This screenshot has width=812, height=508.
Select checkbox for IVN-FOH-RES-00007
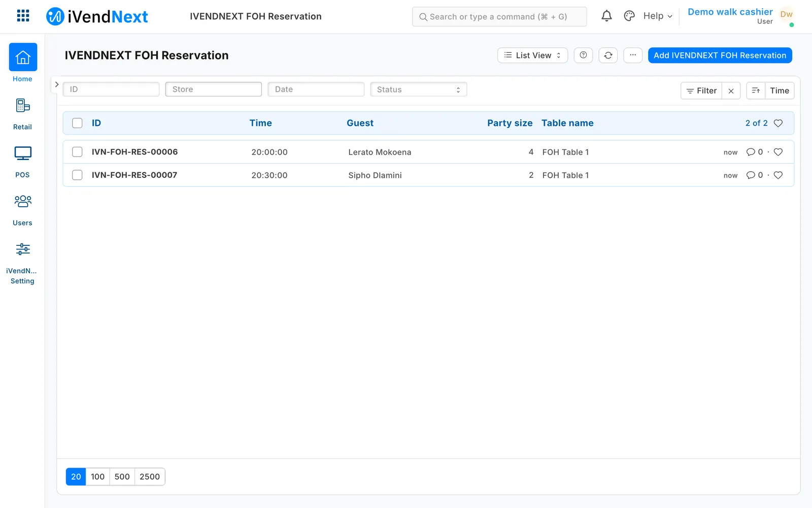[x=77, y=175]
